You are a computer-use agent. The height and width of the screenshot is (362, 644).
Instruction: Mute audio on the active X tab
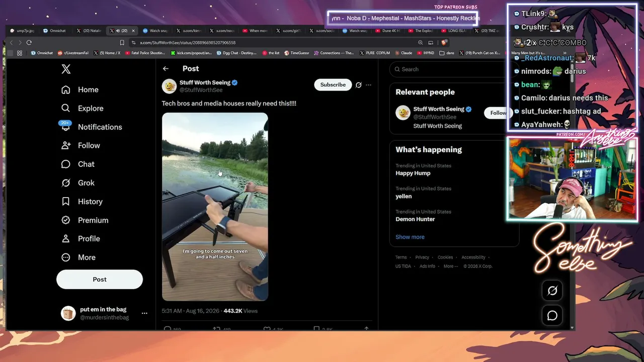pos(118,31)
